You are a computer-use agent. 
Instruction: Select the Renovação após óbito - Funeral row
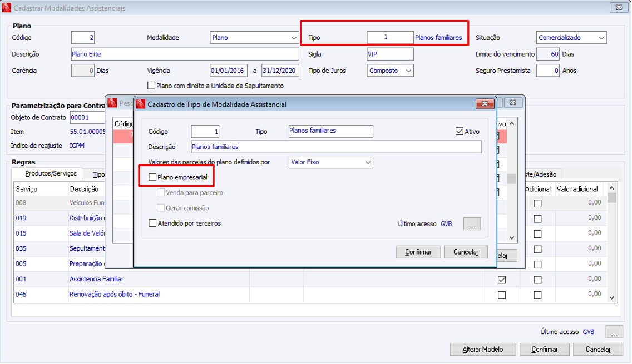309,295
